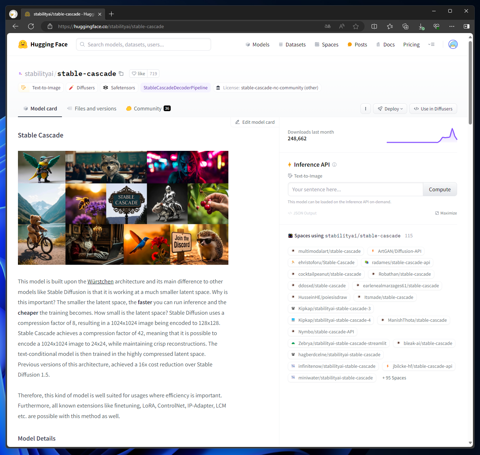The height and width of the screenshot is (455, 480).
Task: Open the jbilcke-hf/stable-cascade-api space
Action: pos(419,366)
